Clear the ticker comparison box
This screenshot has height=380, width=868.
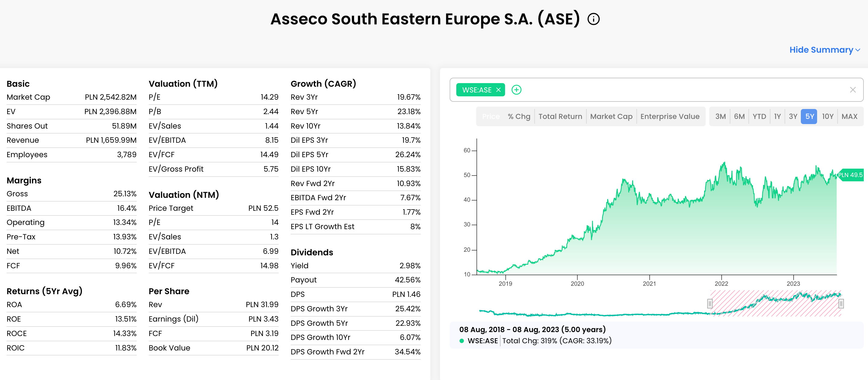pos(853,90)
